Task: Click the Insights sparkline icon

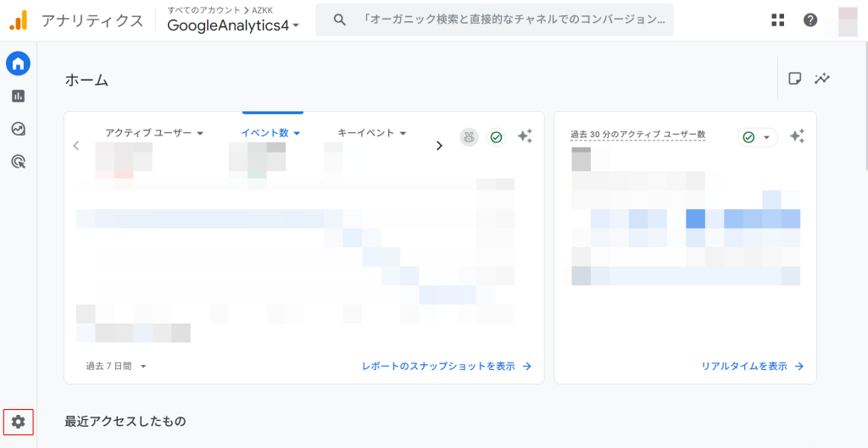Action: point(821,79)
